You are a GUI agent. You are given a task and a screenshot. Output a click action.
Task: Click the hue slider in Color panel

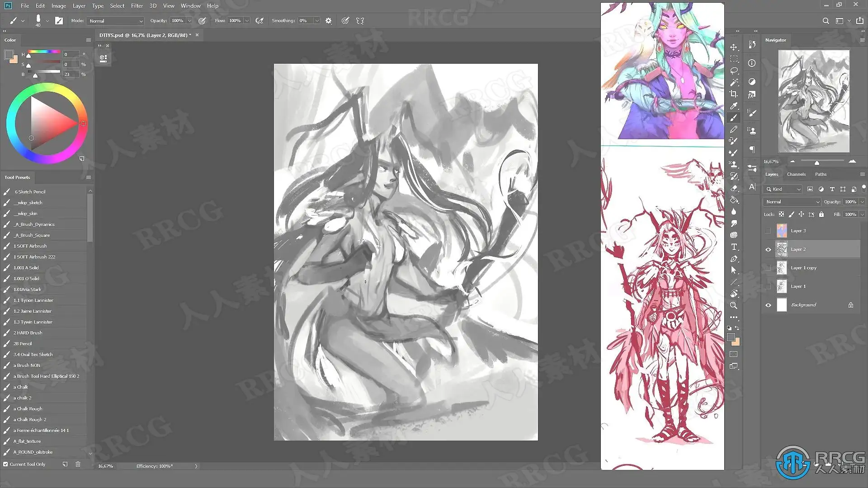[x=44, y=52]
